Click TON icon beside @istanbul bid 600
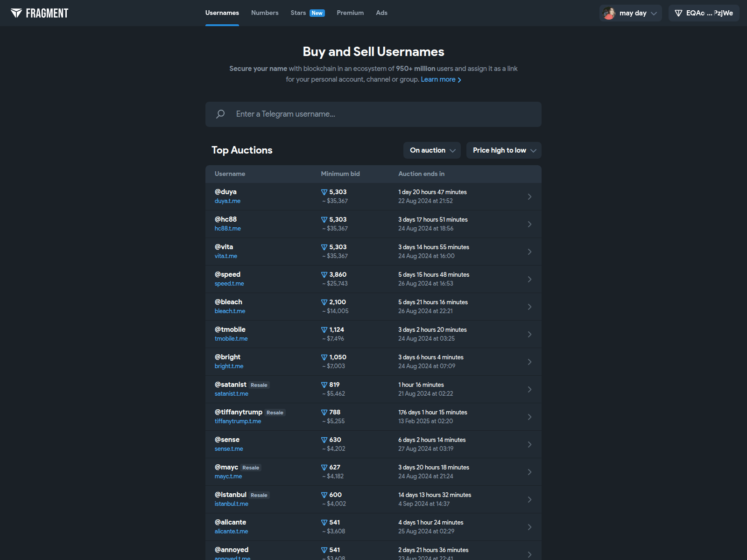 [x=324, y=495]
